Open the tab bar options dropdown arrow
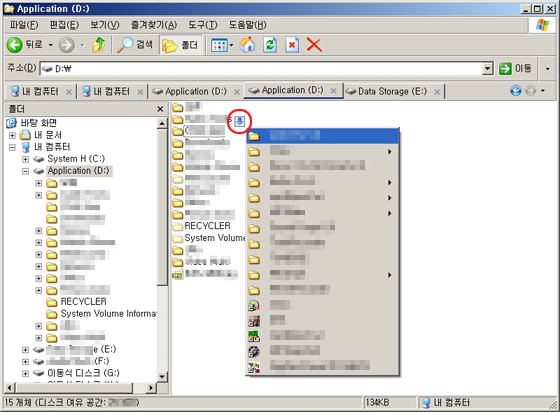Viewport: 560px width, 412px height. click(543, 91)
